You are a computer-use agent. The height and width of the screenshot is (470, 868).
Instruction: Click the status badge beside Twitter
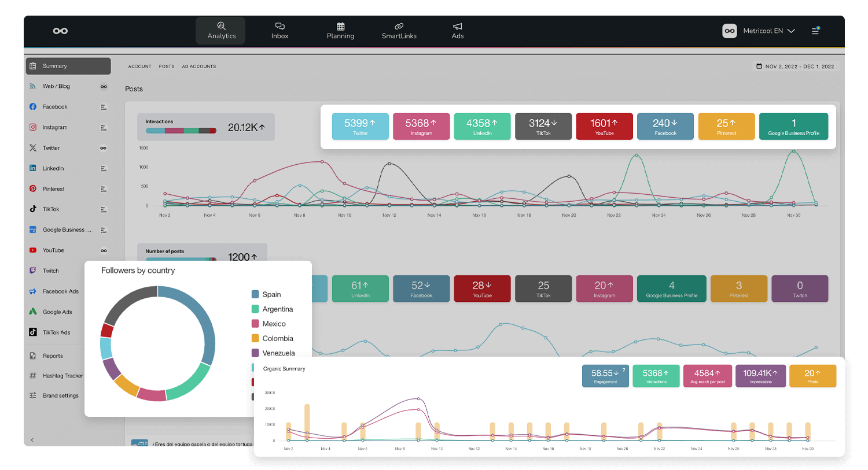coord(104,148)
